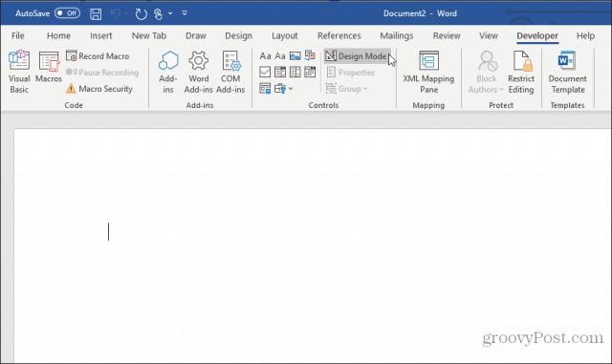The height and width of the screenshot is (364, 612).
Task: Open the XML Mapping Pane
Action: (428, 73)
